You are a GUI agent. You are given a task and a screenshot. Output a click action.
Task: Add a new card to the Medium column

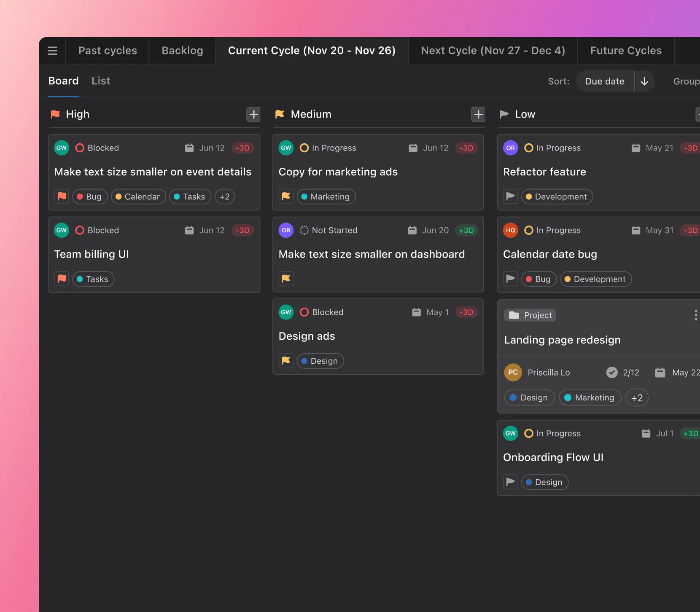[x=477, y=114]
